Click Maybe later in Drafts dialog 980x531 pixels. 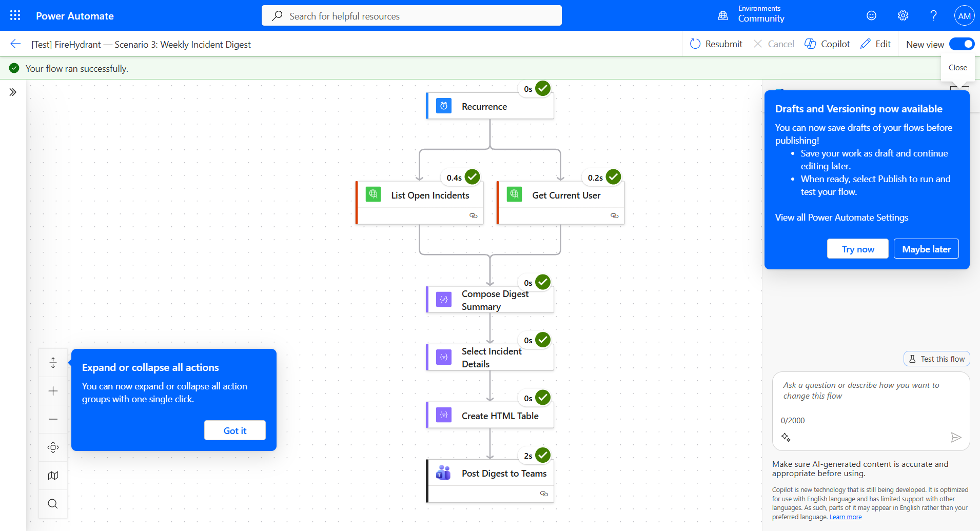pos(926,249)
